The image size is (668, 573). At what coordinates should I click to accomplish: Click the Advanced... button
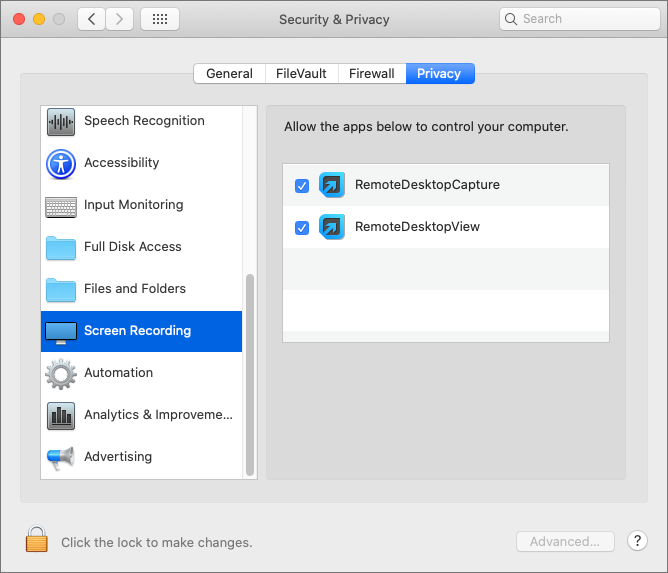565,541
